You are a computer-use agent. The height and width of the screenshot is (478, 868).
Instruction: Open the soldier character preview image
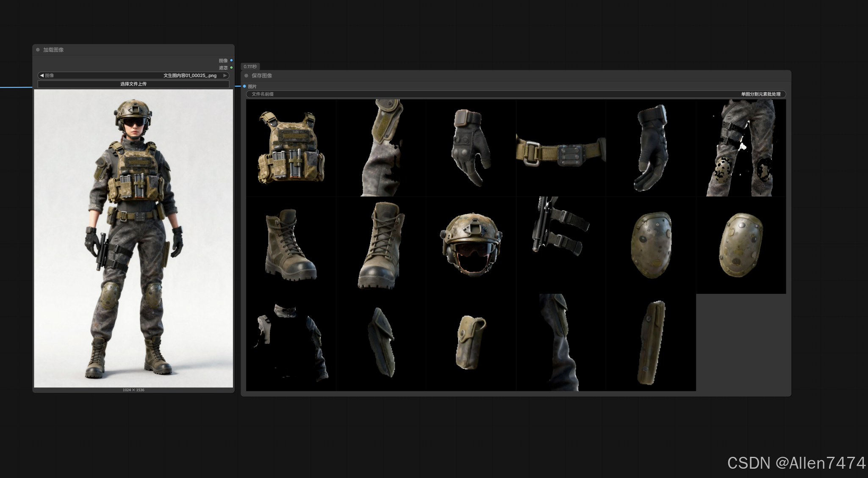pos(133,238)
